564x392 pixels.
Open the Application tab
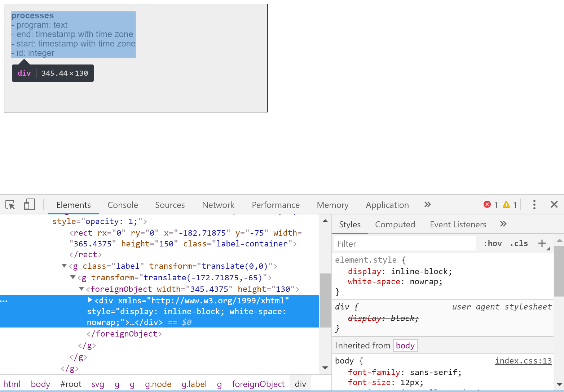pos(387,205)
